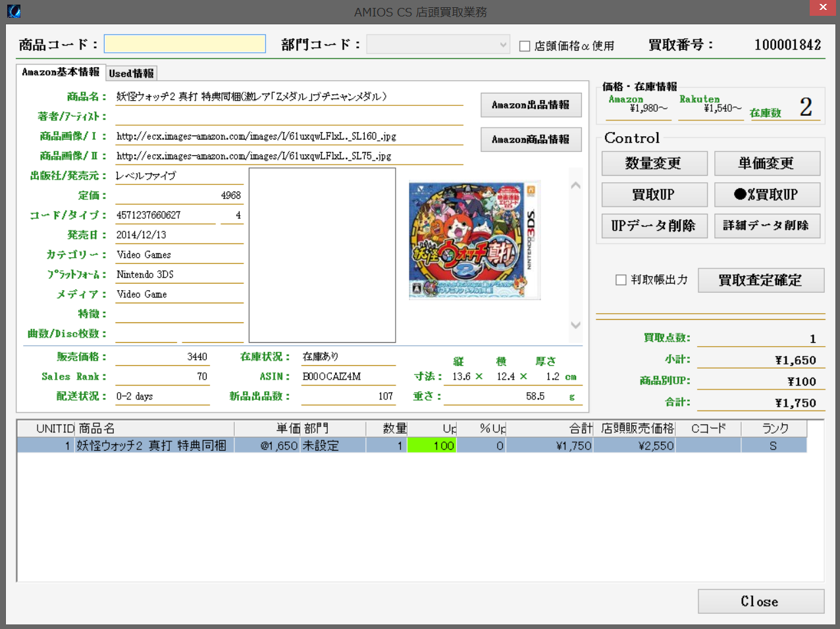This screenshot has height=629, width=840.
Task: Click the 単価 cell @1,650
Action: [268, 445]
